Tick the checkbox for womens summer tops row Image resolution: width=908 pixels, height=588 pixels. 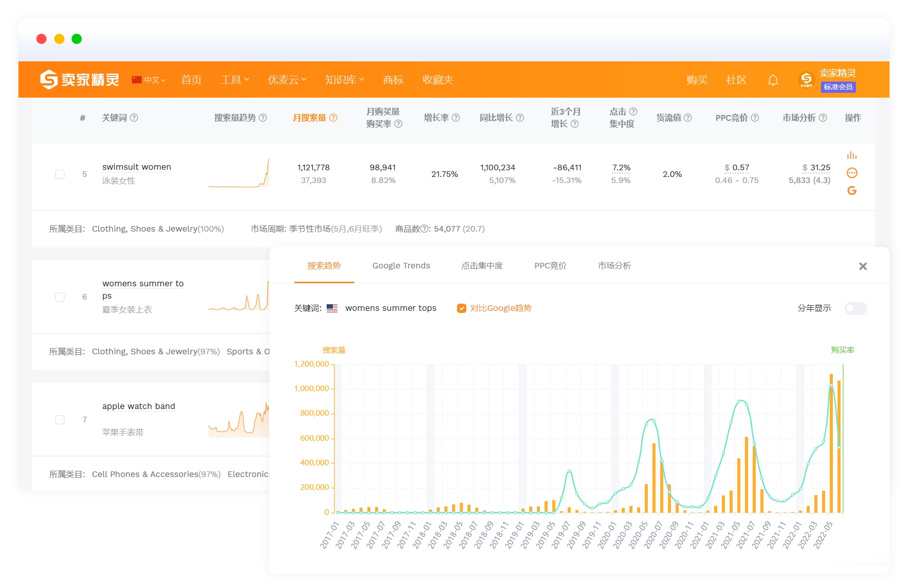pyautogui.click(x=60, y=297)
